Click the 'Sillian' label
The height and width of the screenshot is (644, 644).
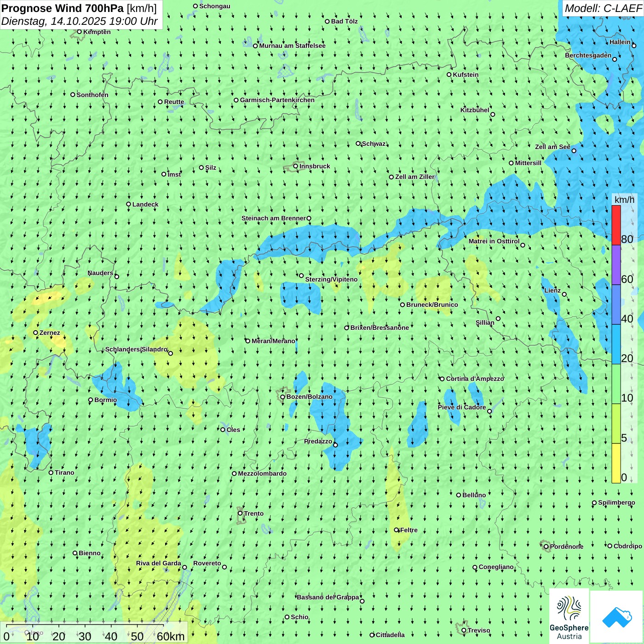pos(485,322)
